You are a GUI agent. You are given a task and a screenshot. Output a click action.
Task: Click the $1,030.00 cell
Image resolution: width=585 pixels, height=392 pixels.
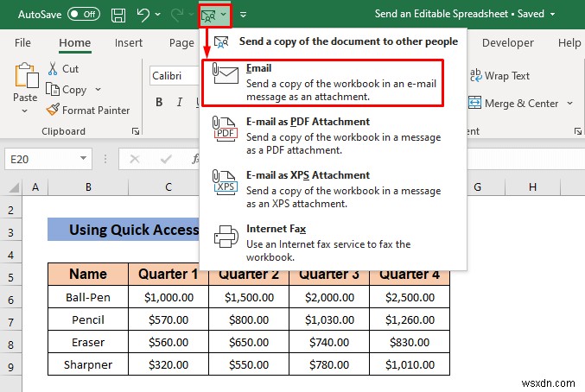[x=329, y=319]
